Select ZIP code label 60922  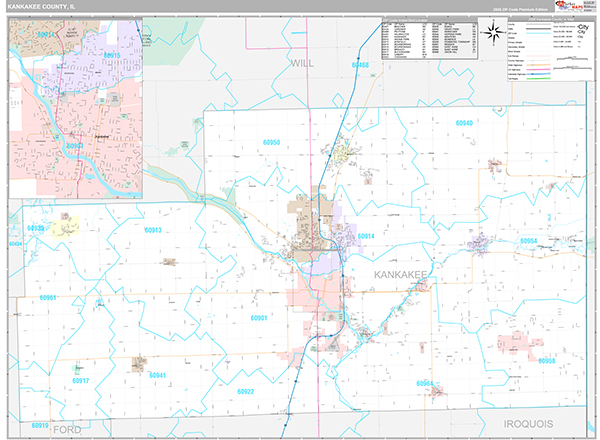tap(245, 391)
